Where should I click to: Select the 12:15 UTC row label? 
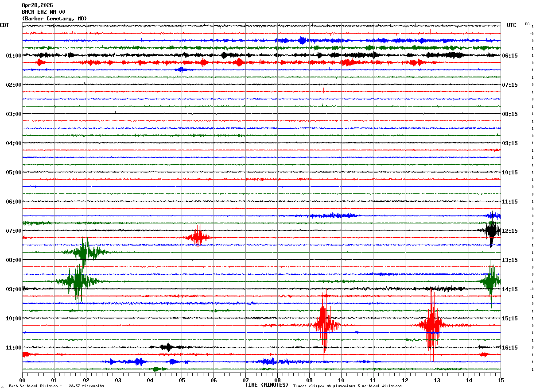point(509,231)
